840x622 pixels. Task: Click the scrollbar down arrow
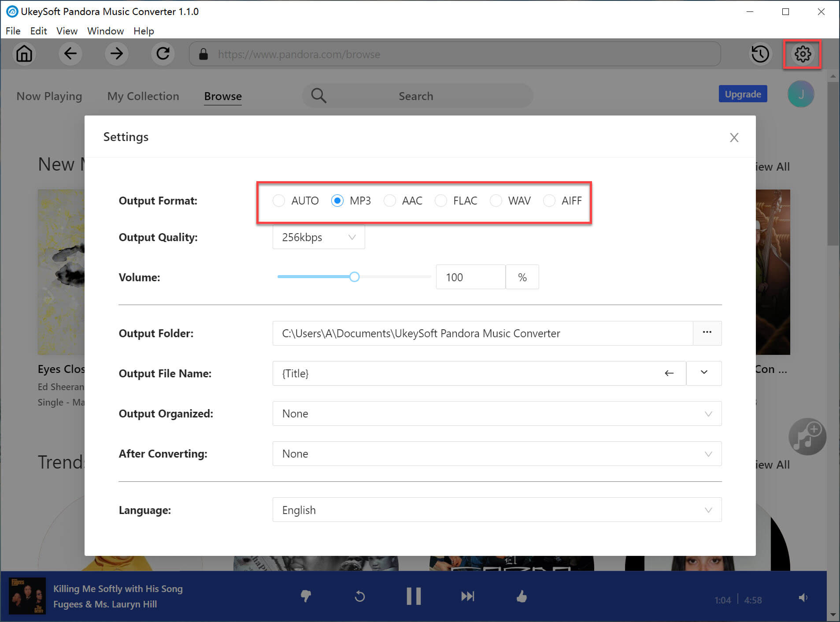833,615
